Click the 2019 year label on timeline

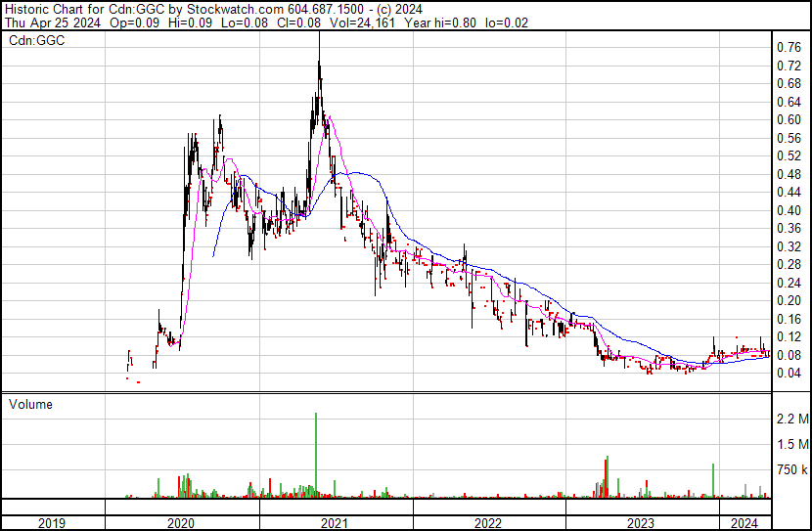[x=52, y=523]
